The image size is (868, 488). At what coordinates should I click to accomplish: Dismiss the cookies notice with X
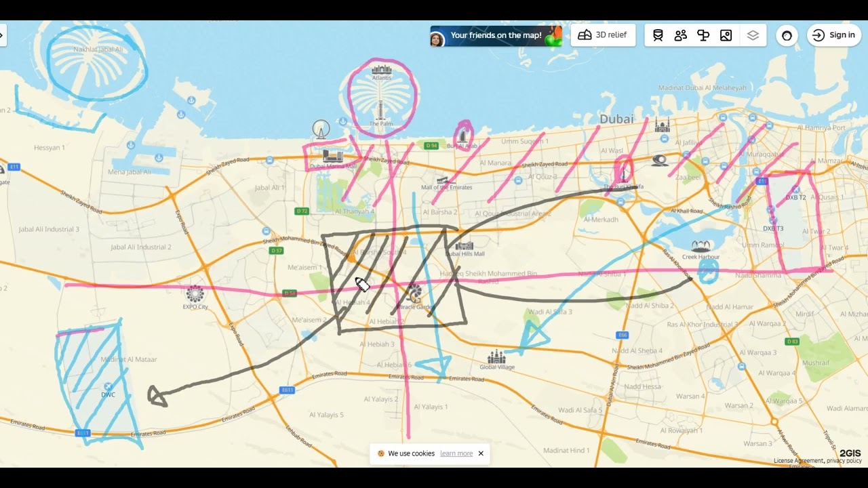(481, 453)
